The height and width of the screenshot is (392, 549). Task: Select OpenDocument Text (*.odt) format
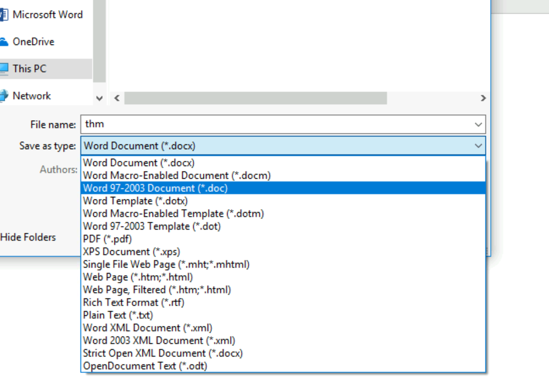pyautogui.click(x=145, y=366)
